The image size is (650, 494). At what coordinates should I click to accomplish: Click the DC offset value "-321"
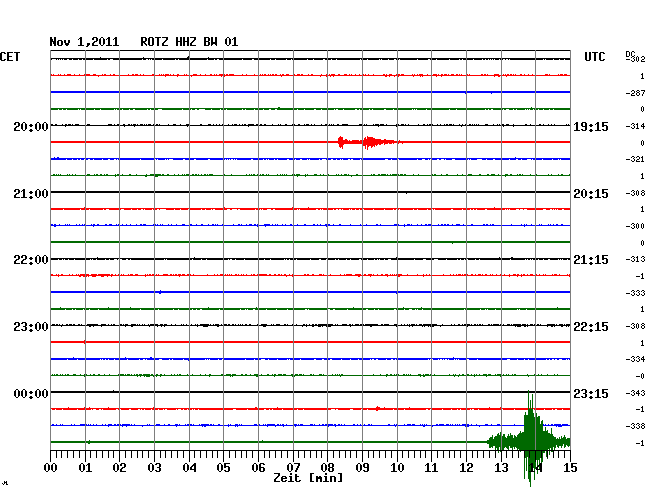click(x=635, y=159)
